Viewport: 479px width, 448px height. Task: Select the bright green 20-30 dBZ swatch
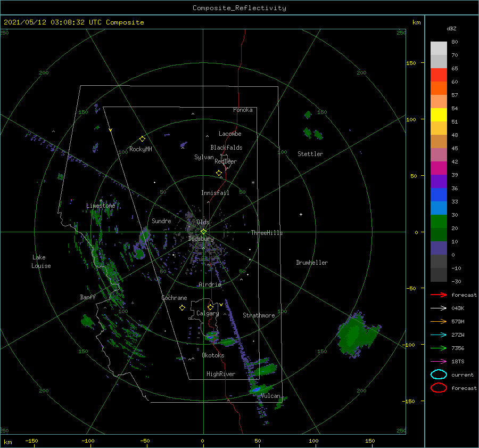coord(439,222)
